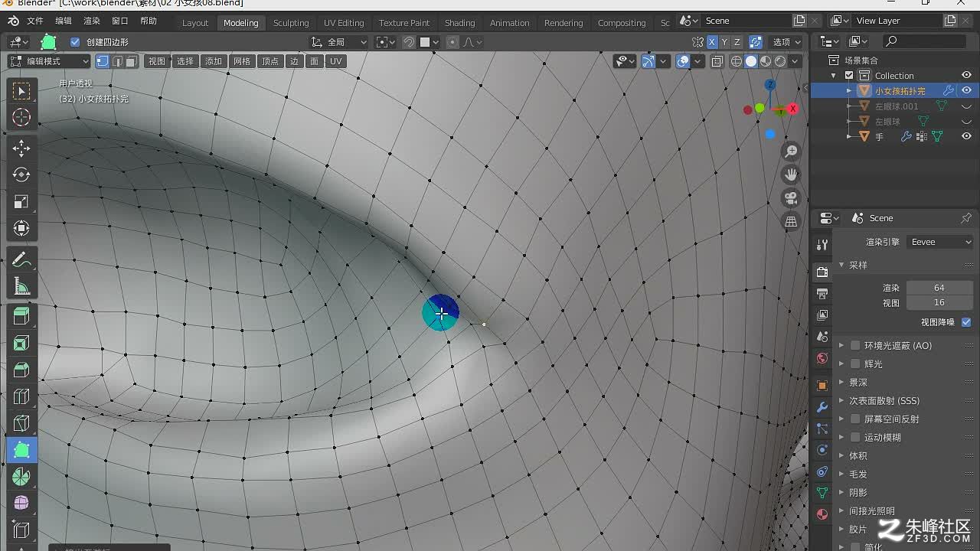This screenshot has width=980, height=551.
Task: Open 网格 mesh menu
Action: 242,61
